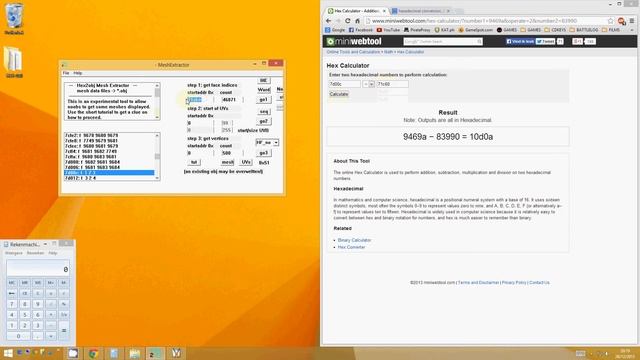Screen dimensions: 640x360
Task: Bookmark this page with the star icon
Action: (x=611, y=21)
